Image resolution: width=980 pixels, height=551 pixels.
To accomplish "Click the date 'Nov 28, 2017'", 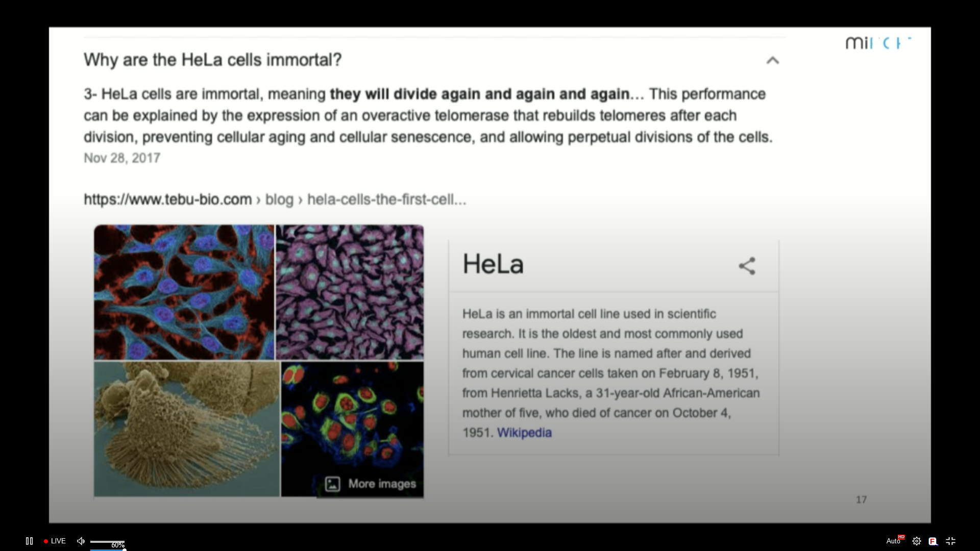I will click(122, 158).
